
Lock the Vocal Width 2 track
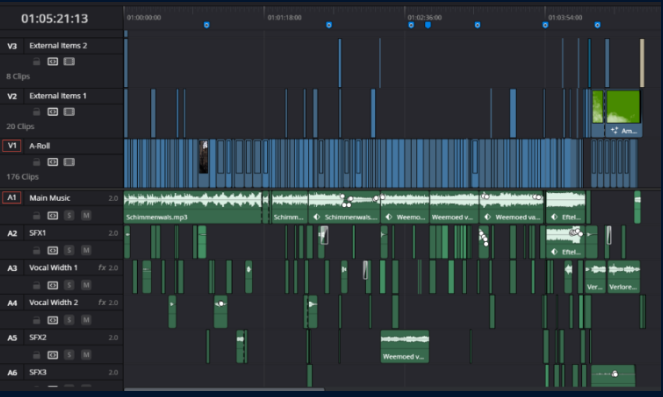coord(36,320)
